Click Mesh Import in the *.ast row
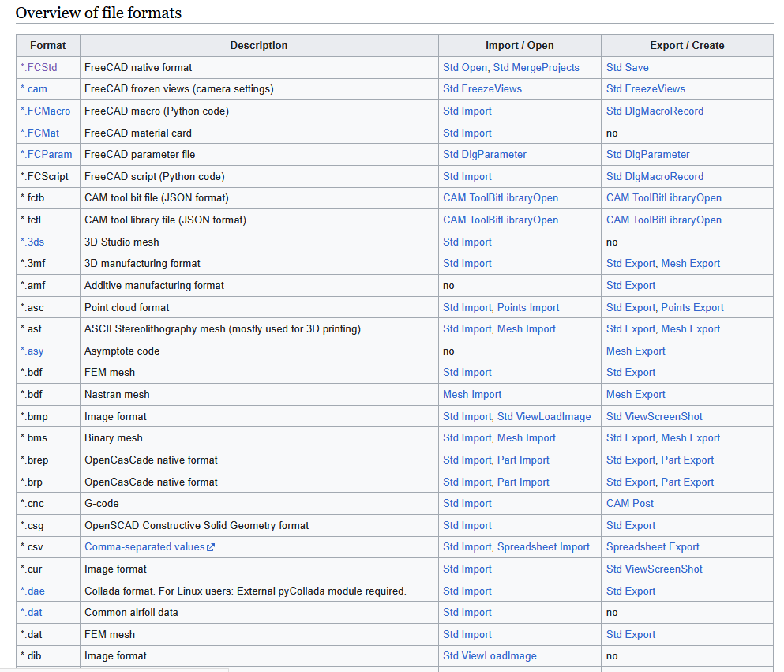Image resolution: width=784 pixels, height=672 pixels. click(527, 329)
